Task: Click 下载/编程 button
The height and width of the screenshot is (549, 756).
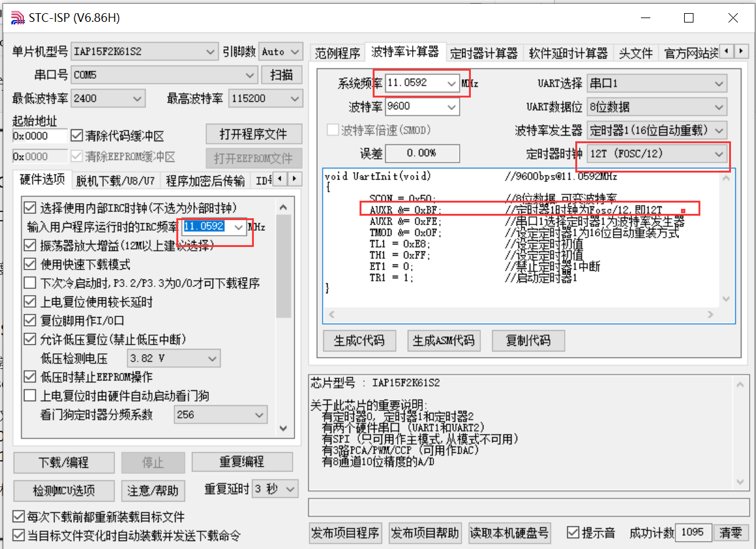Action: (x=64, y=463)
